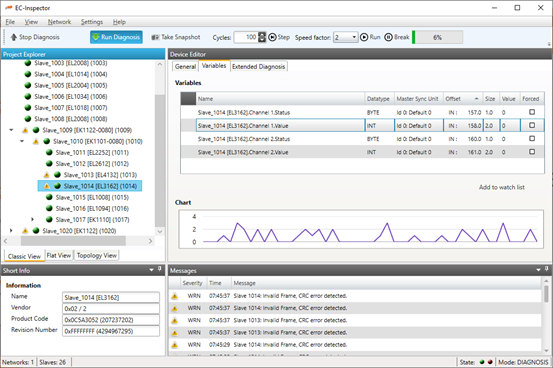Switch to the Extended Diagnosis tab
Image resolution: width=553 pixels, height=368 pixels.
coord(259,66)
